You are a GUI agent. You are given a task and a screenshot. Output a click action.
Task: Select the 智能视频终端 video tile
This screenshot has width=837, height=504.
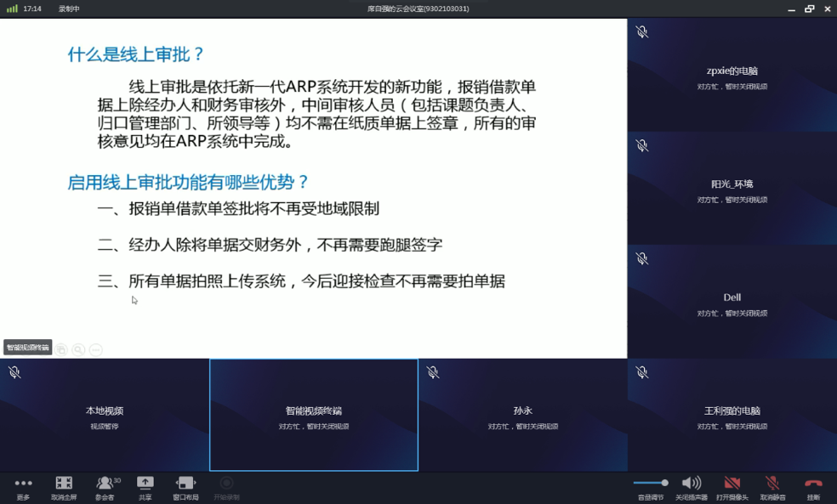[314, 415]
